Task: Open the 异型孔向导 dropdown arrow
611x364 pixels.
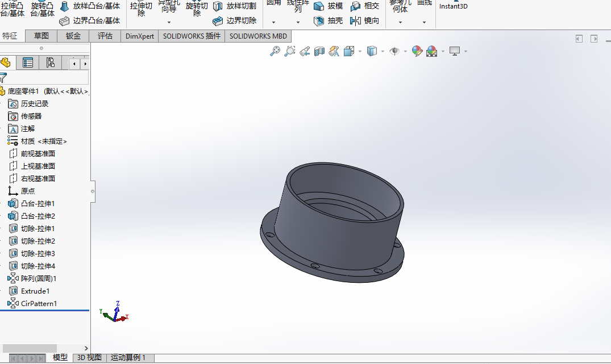Action: (x=169, y=22)
